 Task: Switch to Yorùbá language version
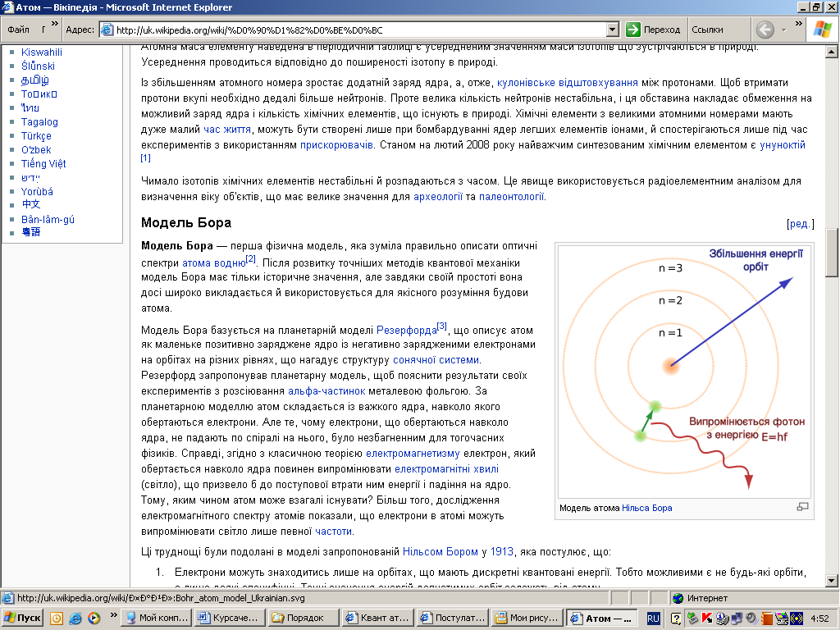[x=37, y=192]
